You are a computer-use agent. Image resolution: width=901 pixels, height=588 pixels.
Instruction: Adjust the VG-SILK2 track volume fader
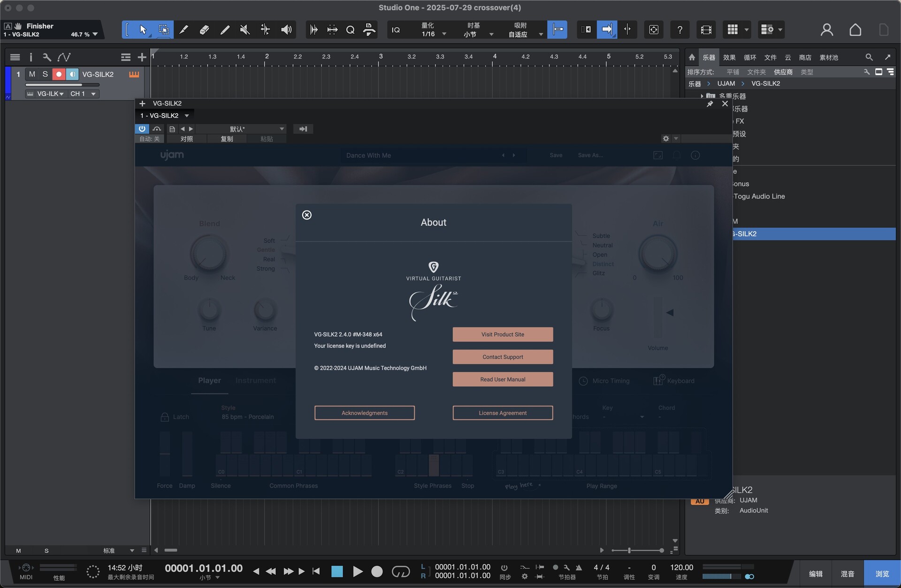click(x=62, y=85)
